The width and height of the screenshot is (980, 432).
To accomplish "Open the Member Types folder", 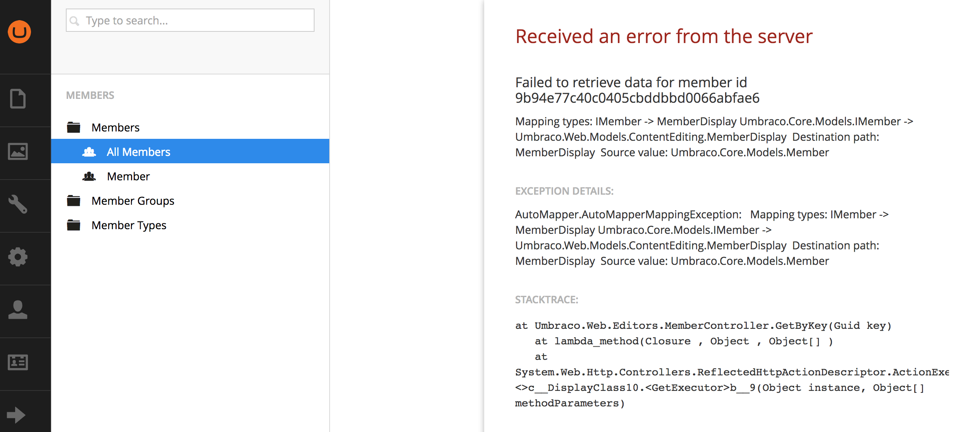I will tap(129, 225).
